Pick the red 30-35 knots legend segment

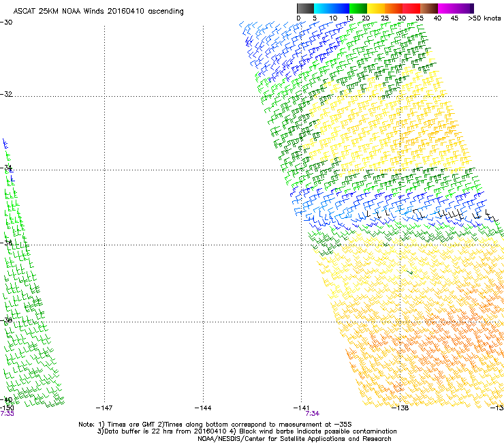click(411, 8)
